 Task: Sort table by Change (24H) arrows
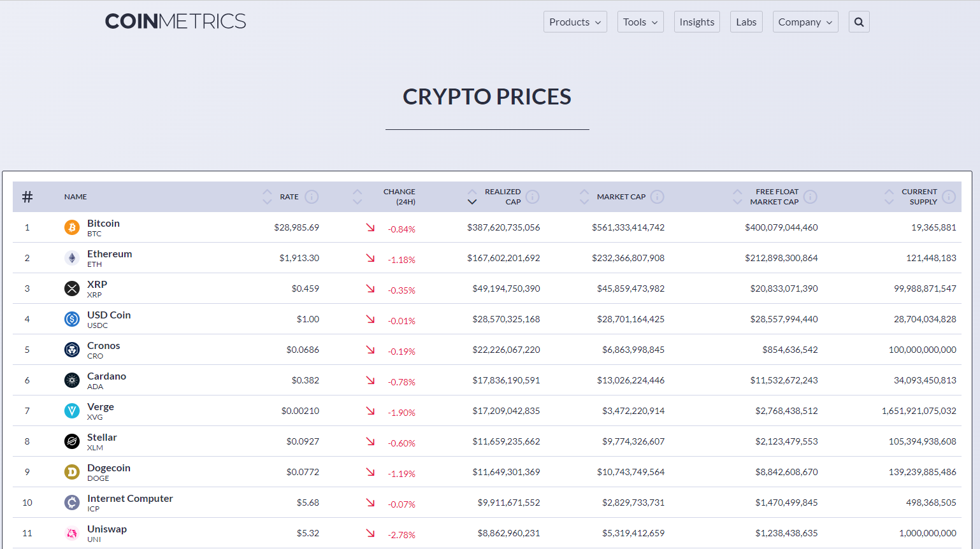click(357, 197)
